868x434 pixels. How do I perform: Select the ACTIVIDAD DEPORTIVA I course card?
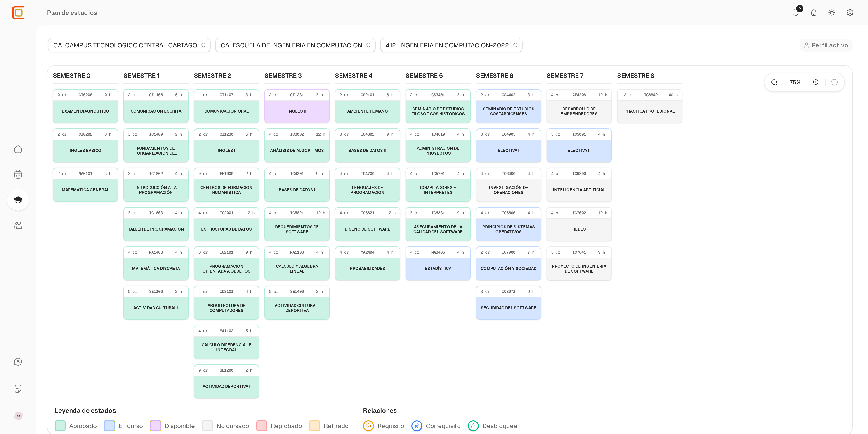click(226, 381)
